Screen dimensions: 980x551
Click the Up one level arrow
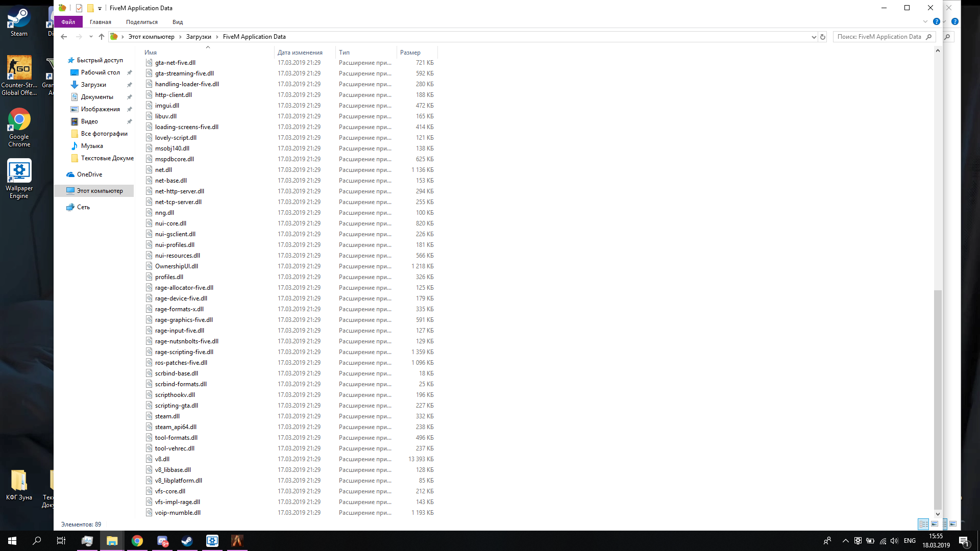pos(102,37)
